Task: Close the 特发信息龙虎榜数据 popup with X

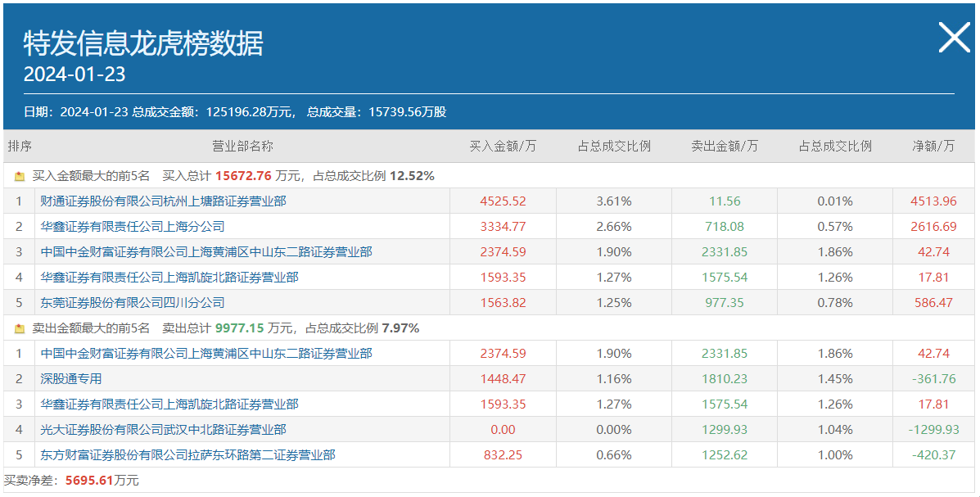Action: [x=955, y=38]
